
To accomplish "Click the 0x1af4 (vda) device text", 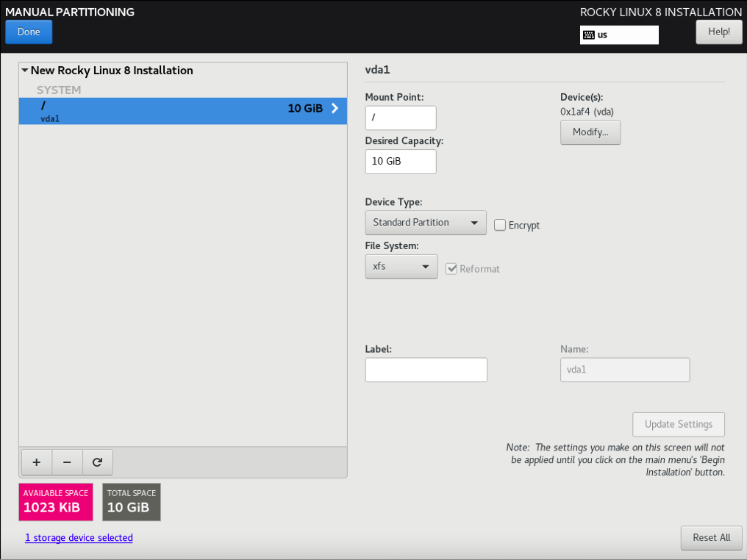I will (587, 112).
